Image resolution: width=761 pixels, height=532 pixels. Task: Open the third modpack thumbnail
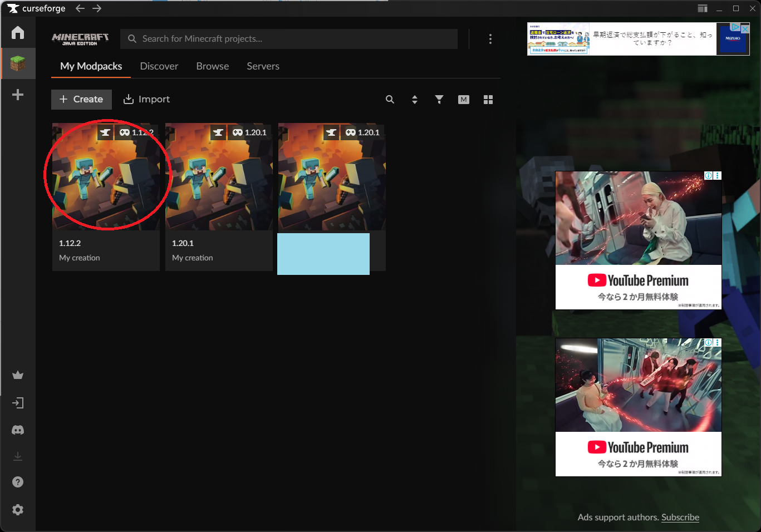click(x=332, y=177)
